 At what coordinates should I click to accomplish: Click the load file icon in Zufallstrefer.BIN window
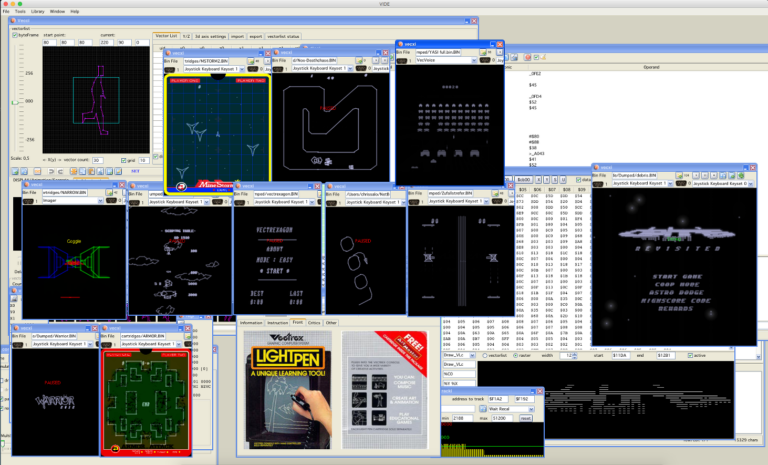[495, 193]
